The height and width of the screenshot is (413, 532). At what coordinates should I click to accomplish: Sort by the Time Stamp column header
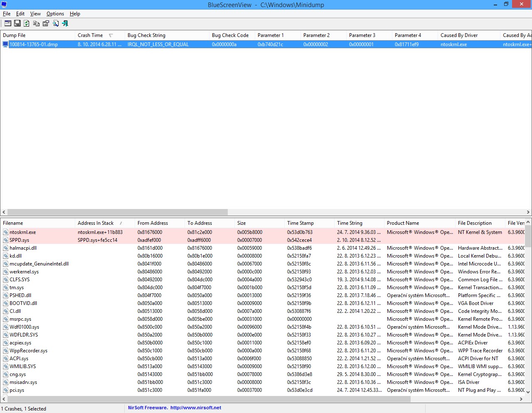pos(310,223)
